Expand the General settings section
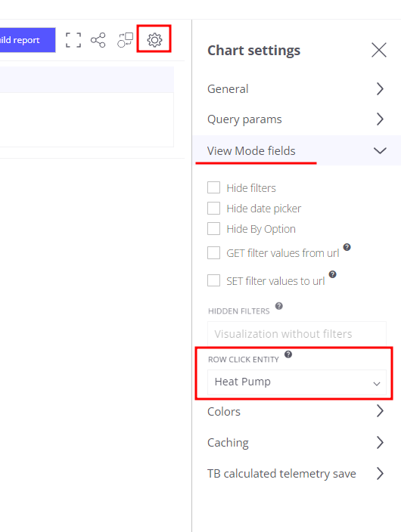The width and height of the screenshot is (401, 532). pos(297,89)
